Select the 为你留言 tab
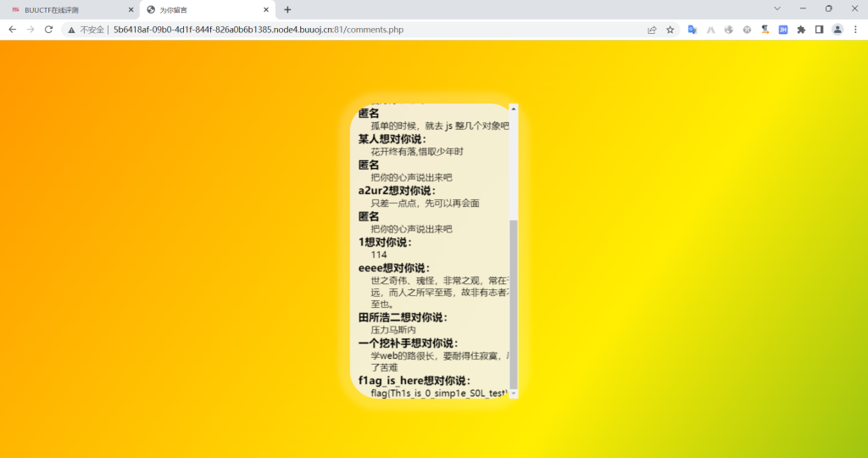This screenshot has height=458, width=868. tap(203, 9)
